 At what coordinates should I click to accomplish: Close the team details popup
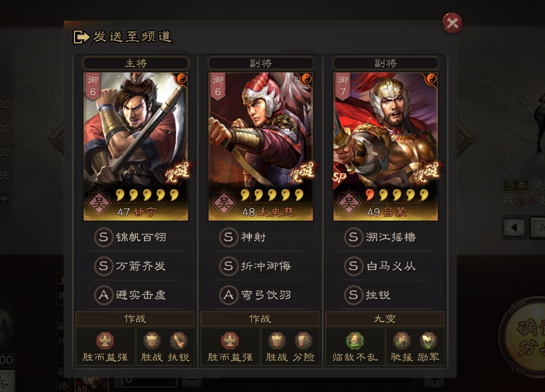(452, 23)
